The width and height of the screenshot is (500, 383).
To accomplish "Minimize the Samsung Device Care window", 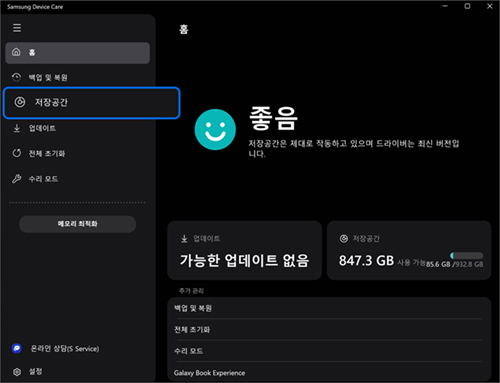I will coord(445,6).
